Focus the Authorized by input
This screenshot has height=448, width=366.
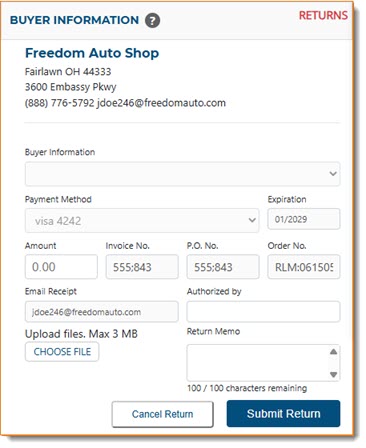[263, 312]
